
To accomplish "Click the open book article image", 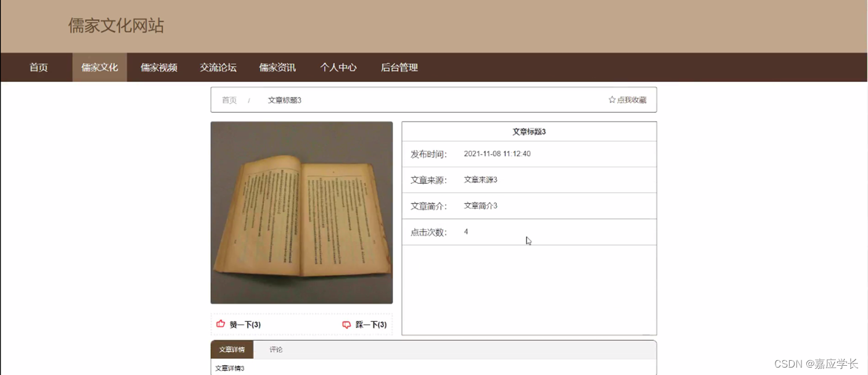I will pos(301,213).
